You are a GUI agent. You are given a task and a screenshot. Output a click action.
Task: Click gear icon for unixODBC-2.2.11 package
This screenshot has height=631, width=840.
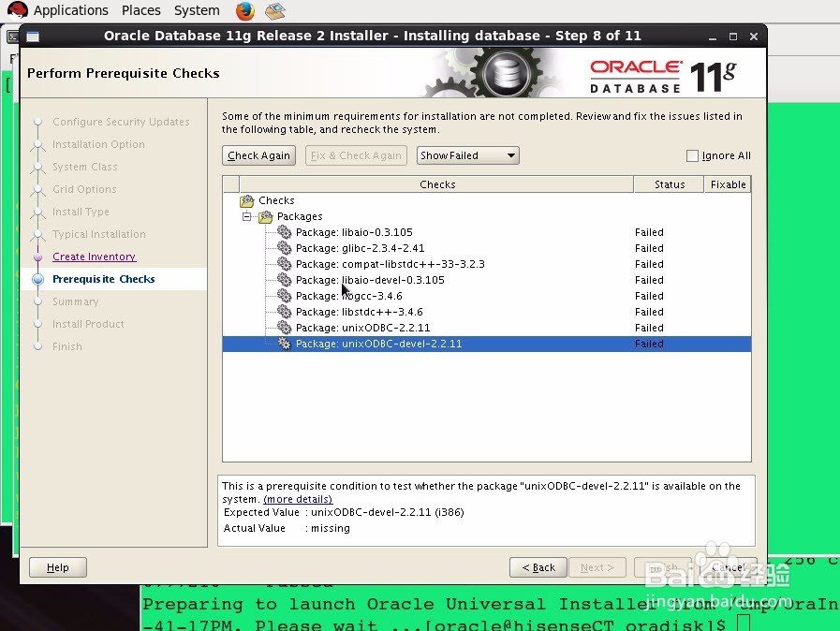click(285, 328)
